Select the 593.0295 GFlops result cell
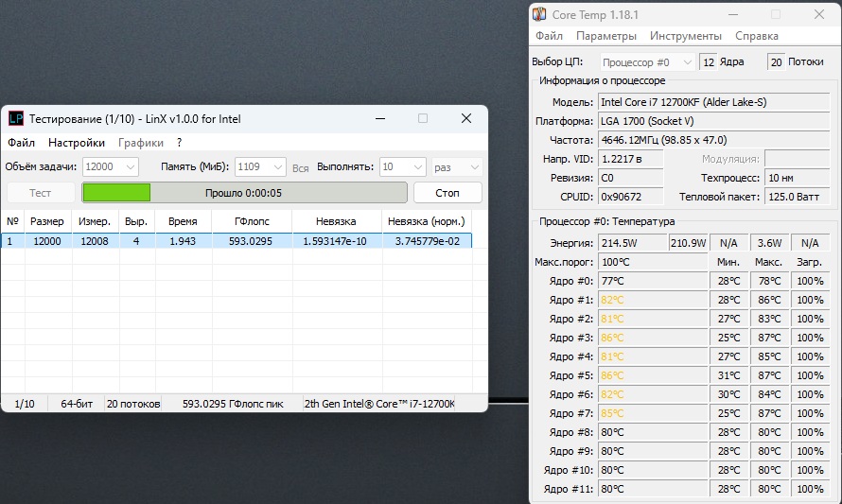Viewport: 842px width, 504px height. [251, 241]
